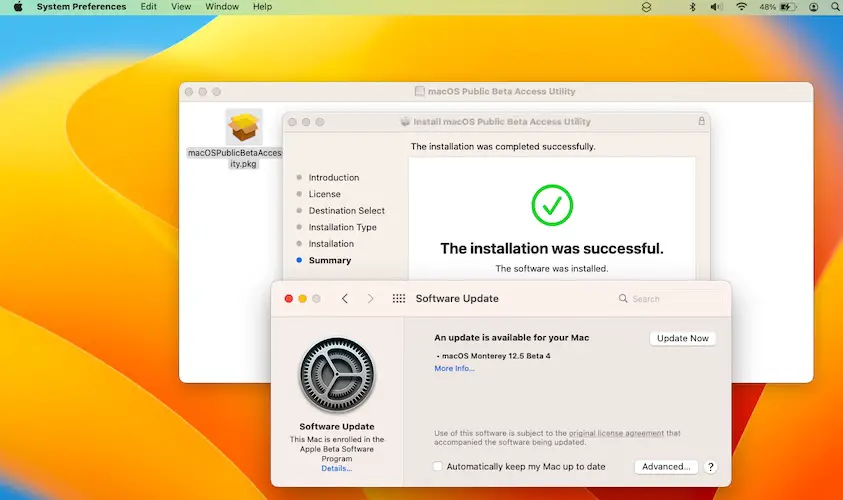Image resolution: width=843 pixels, height=500 pixels.
Task: Open the Details... link under Beta Program
Action: pos(336,468)
